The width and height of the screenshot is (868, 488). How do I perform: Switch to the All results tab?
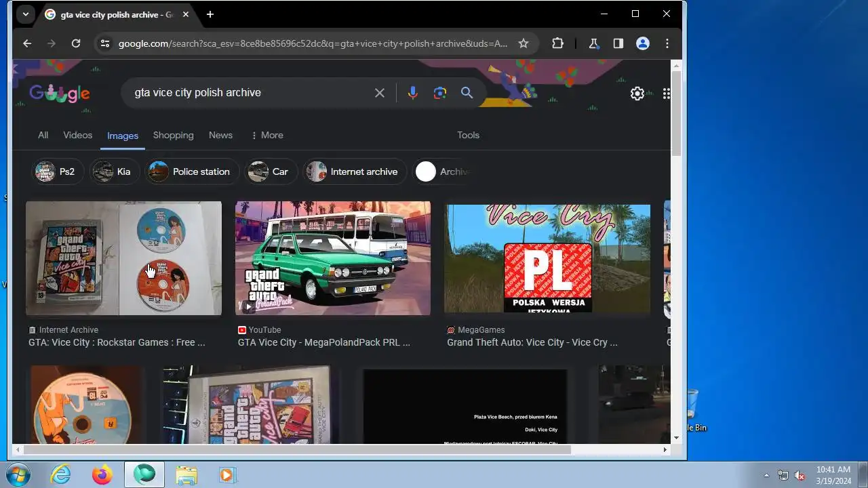43,135
